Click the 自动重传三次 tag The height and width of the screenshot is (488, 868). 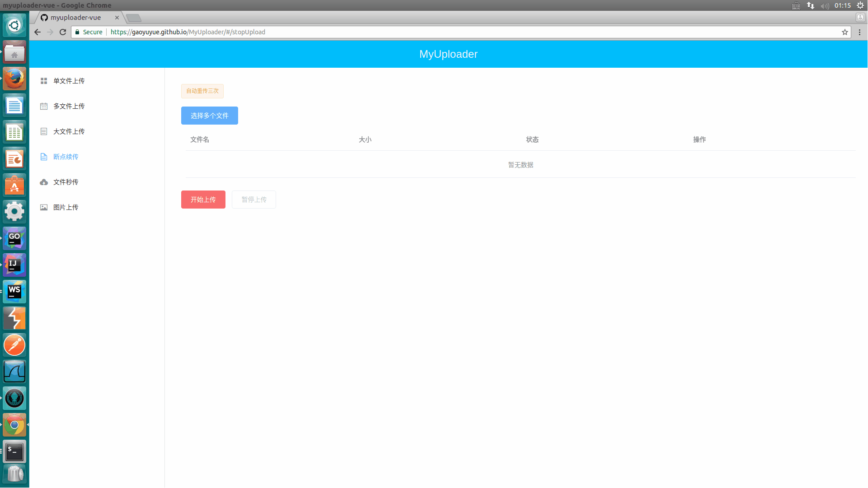point(202,91)
